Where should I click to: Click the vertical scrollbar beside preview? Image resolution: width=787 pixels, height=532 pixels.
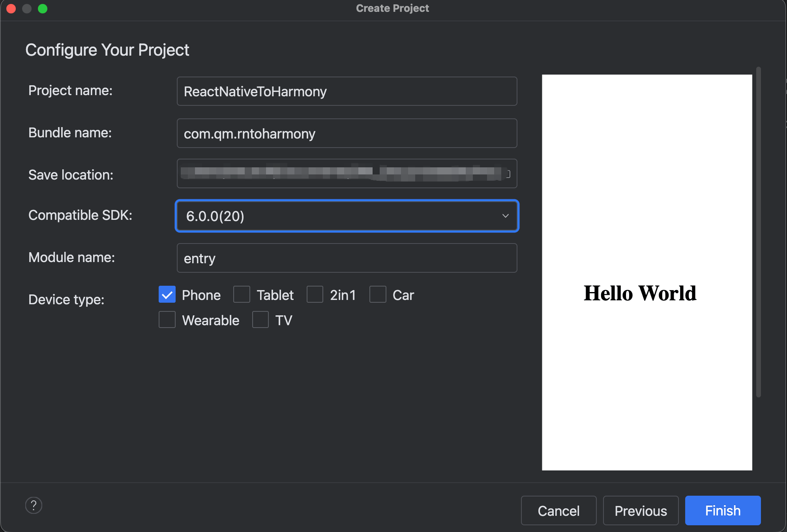pyautogui.click(x=758, y=233)
